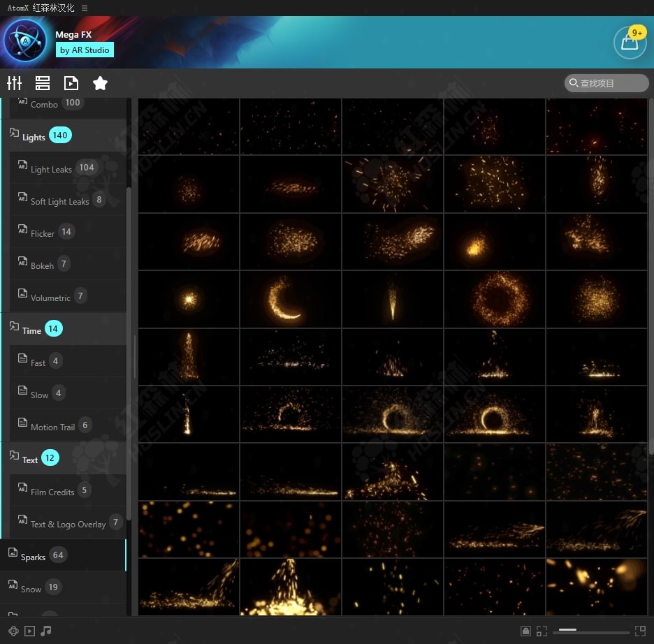The height and width of the screenshot is (644, 654).
Task: Click inside the search field
Action: 606,83
